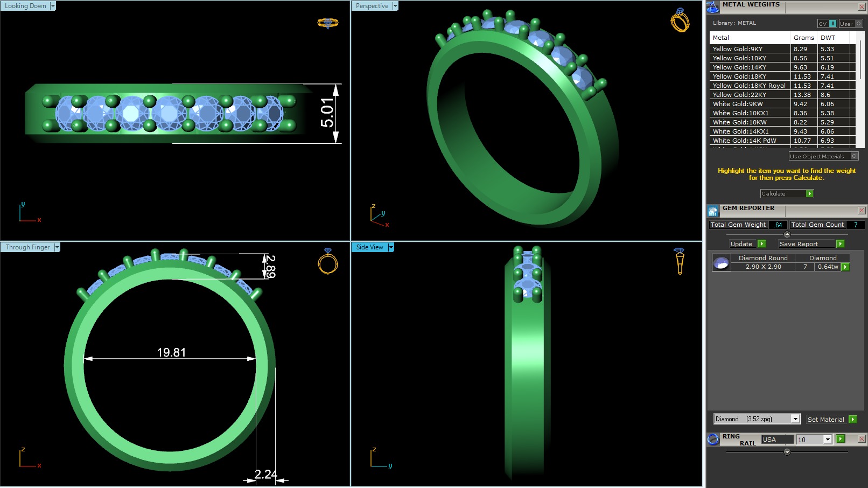Click the USA ring size standard field
868x488 pixels.
[x=778, y=440]
